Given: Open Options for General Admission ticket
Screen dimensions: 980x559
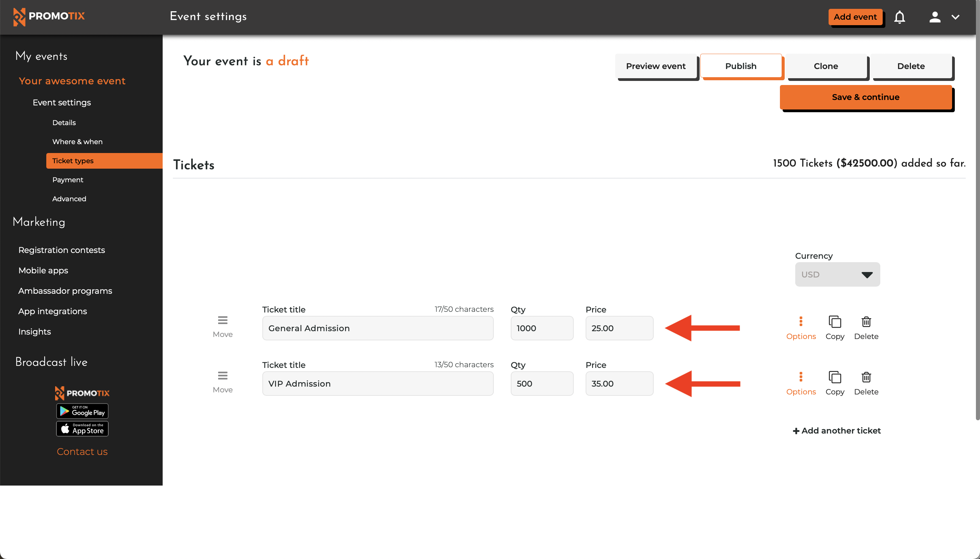Looking at the screenshot, I should pyautogui.click(x=801, y=327).
